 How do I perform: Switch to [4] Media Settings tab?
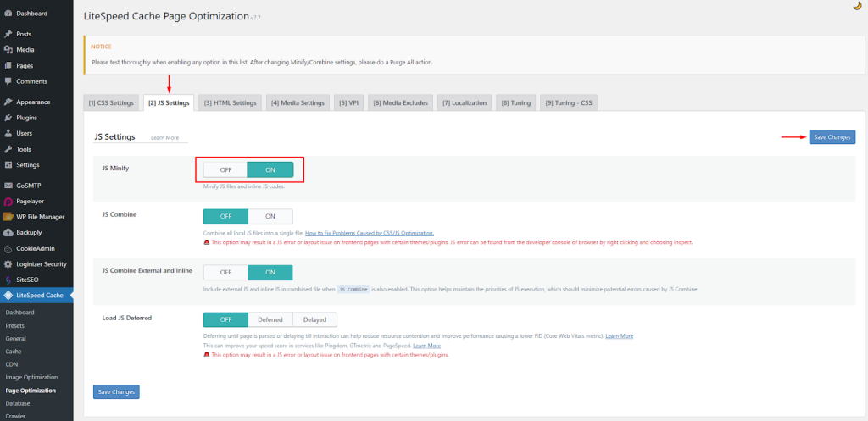point(298,102)
